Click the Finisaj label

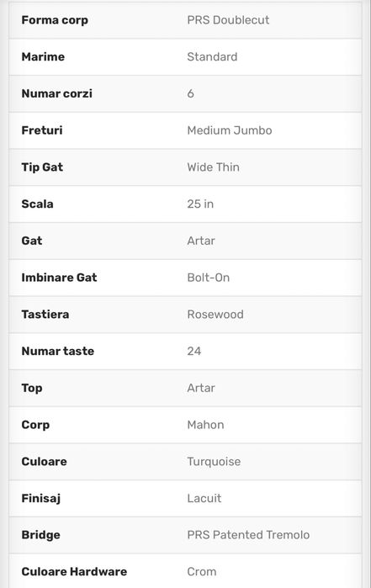point(41,498)
